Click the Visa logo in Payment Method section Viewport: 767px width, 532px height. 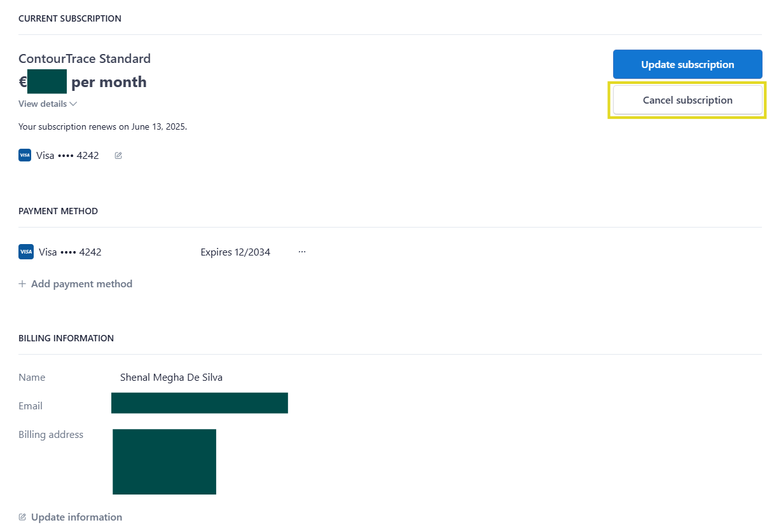[26, 252]
